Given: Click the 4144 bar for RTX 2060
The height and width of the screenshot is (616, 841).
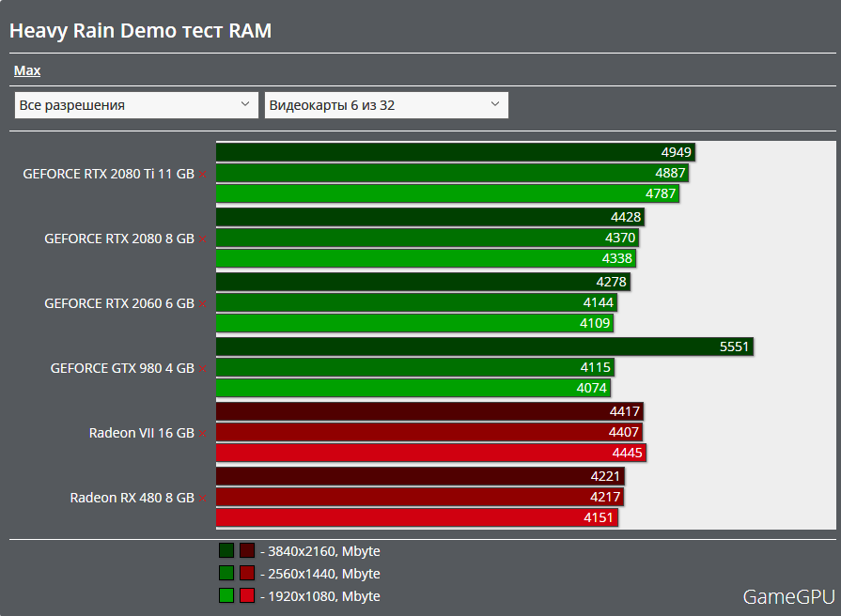Looking at the screenshot, I should point(416,302).
